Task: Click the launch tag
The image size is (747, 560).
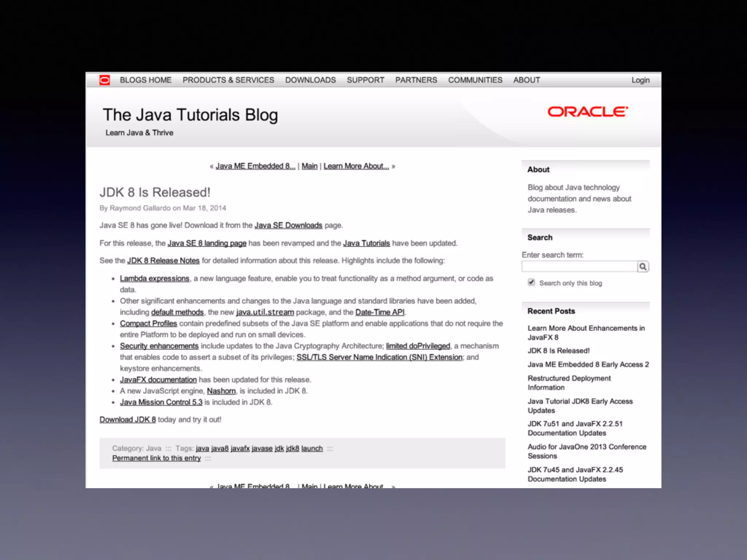Action: pos(312,448)
